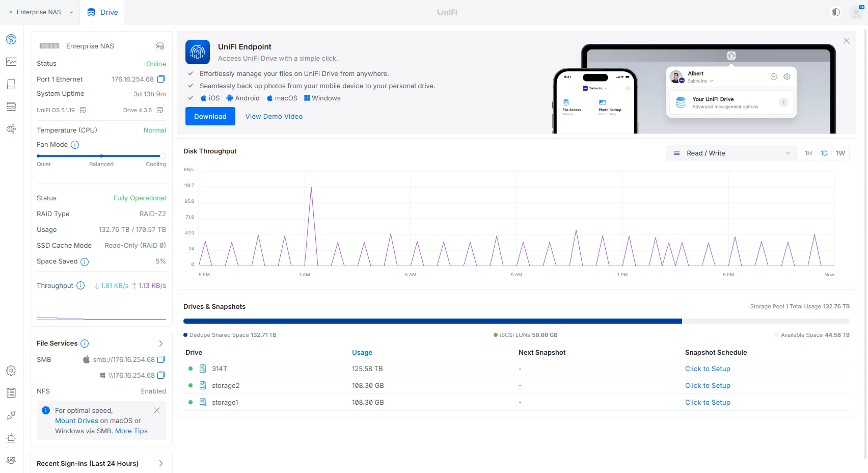
Task: Open the Dashboard sidebar icon
Action: tap(11, 39)
